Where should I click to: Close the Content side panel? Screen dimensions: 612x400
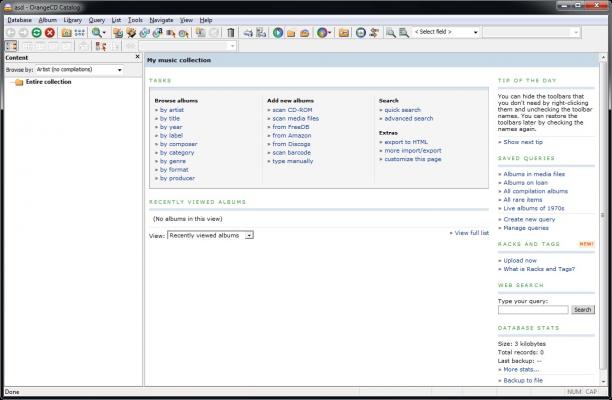tap(137, 57)
